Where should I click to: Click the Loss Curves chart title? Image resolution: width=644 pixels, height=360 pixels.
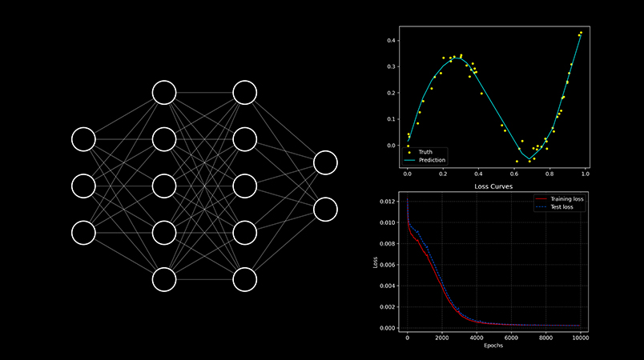coord(493,186)
